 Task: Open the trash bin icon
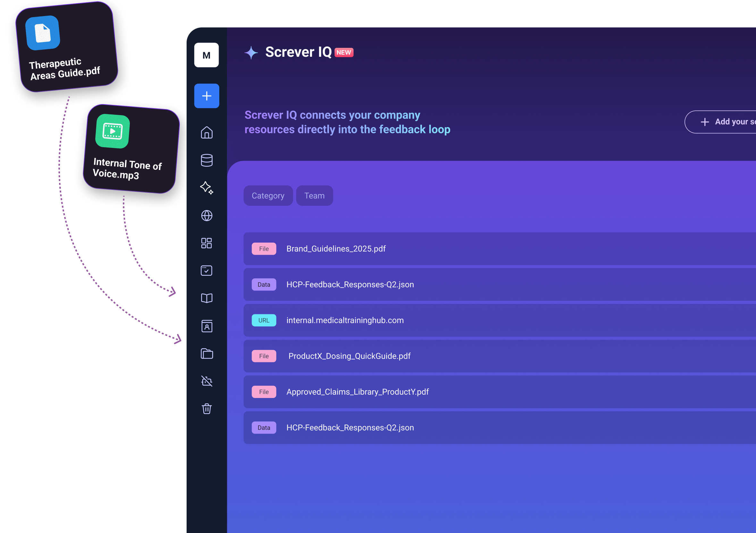pos(206,409)
